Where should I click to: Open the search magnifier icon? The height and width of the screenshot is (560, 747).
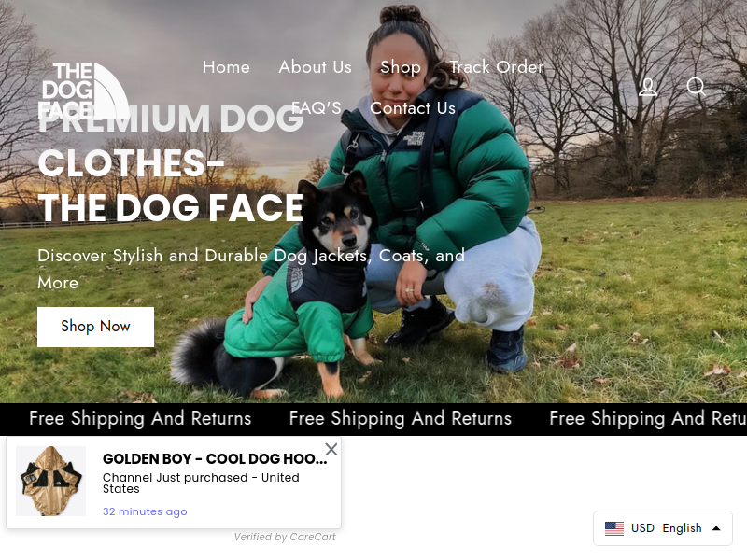point(696,87)
